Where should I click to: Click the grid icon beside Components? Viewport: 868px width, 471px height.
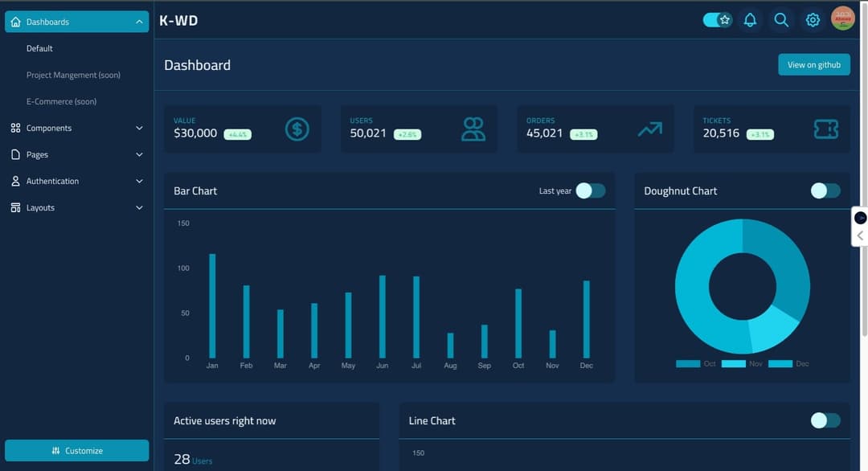(x=15, y=128)
